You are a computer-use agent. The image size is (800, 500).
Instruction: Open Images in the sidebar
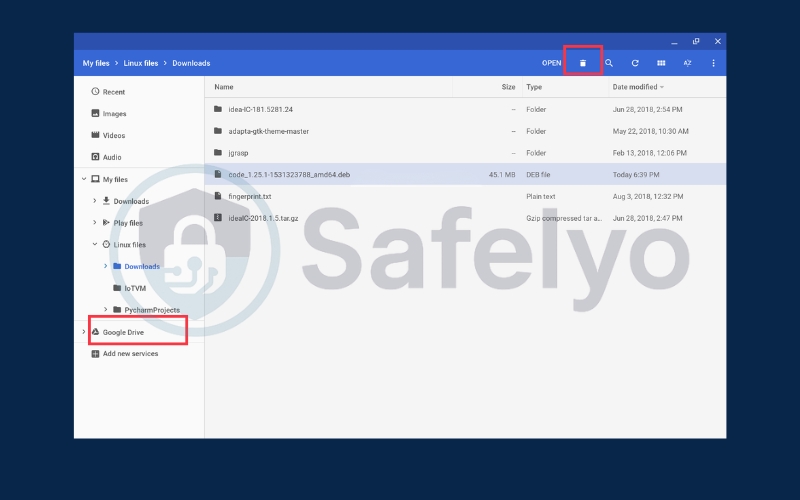(114, 114)
